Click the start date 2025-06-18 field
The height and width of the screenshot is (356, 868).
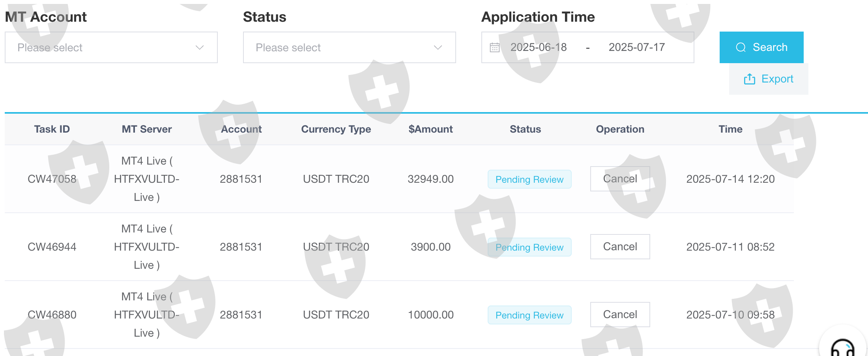click(539, 47)
